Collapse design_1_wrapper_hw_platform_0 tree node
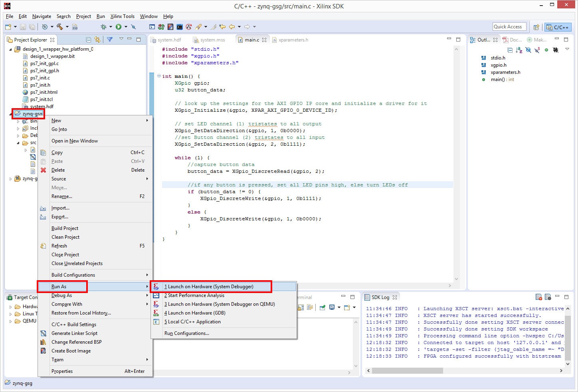Viewport: 578px width, 392px height. (10, 49)
